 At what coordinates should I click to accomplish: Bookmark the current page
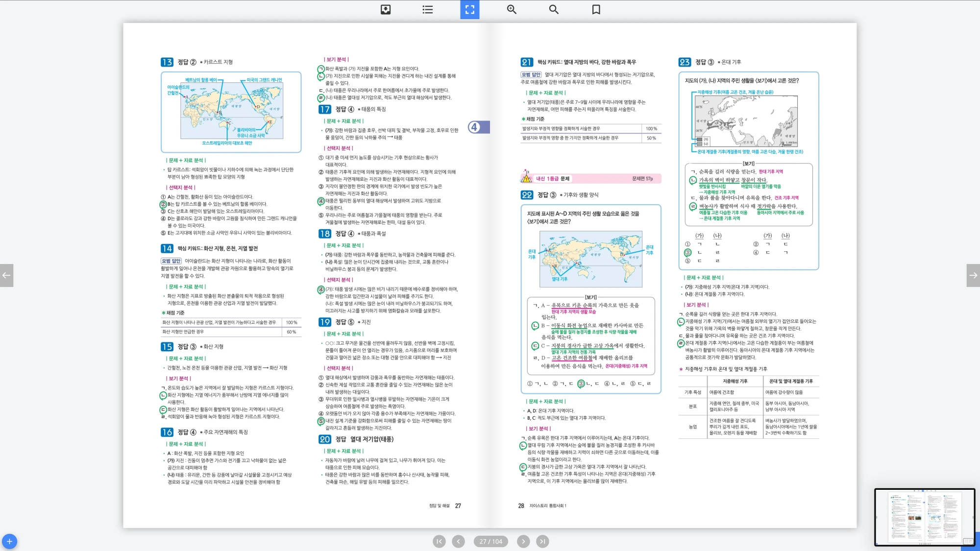(x=596, y=9)
